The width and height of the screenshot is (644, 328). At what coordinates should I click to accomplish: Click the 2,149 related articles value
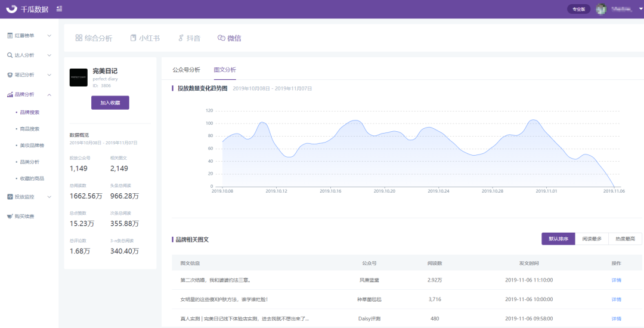point(119,168)
